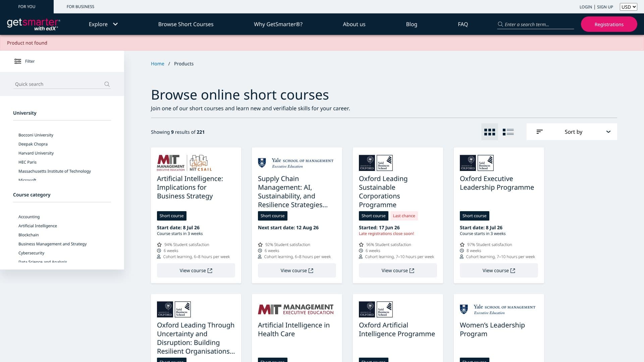Switch to grid view layout
This screenshot has width=644, height=362.
pyautogui.click(x=490, y=132)
